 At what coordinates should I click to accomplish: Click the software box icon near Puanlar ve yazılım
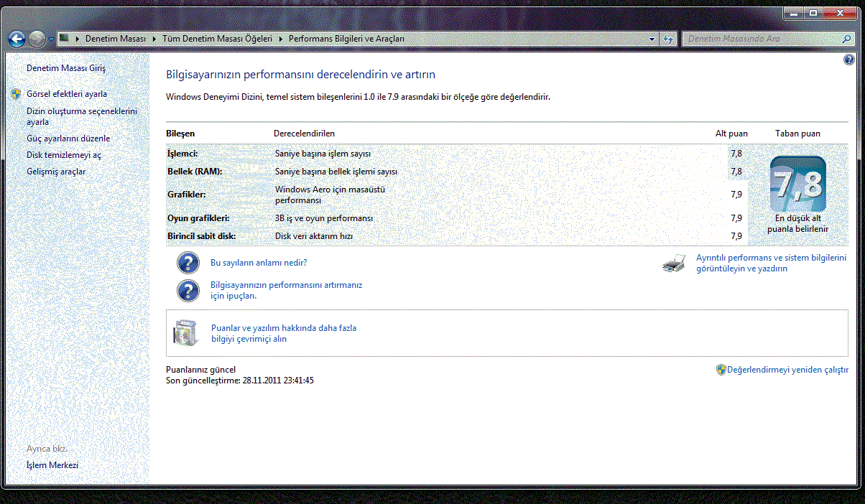[x=185, y=332]
